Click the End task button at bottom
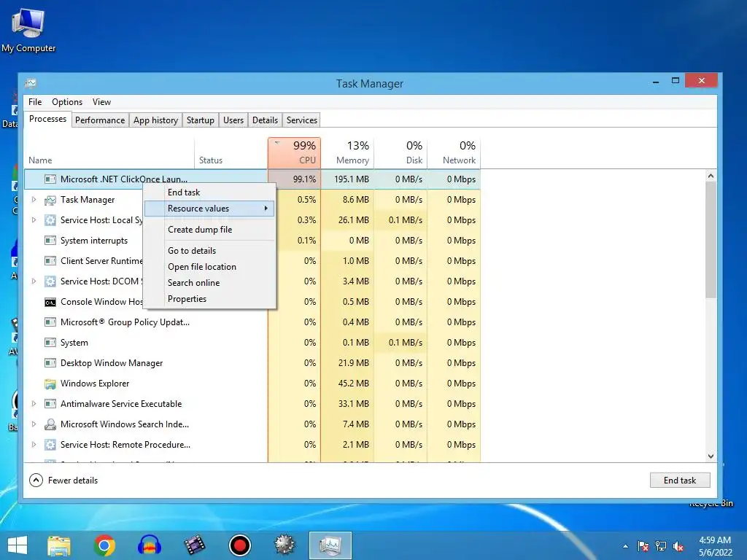 [x=680, y=480]
